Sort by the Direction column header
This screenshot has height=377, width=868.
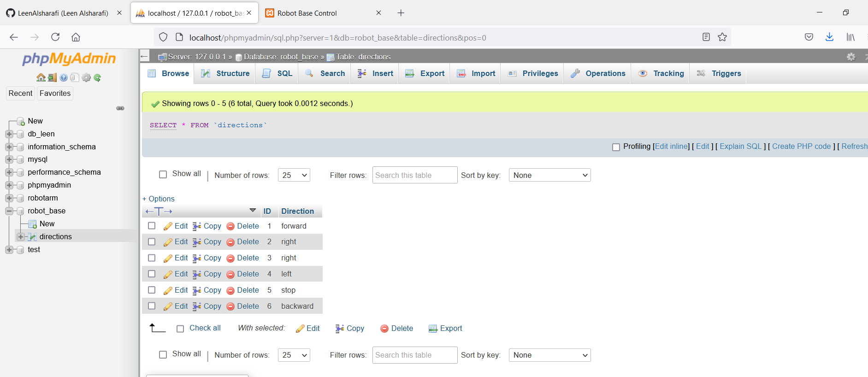coord(298,211)
